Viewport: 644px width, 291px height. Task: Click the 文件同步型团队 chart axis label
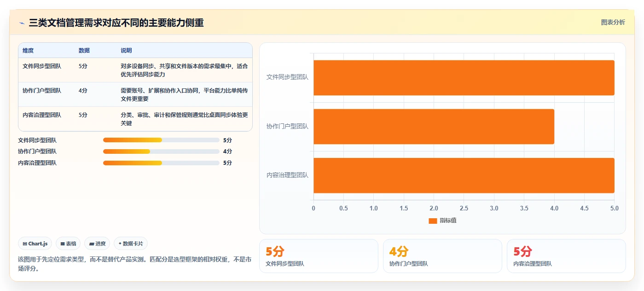click(x=287, y=77)
